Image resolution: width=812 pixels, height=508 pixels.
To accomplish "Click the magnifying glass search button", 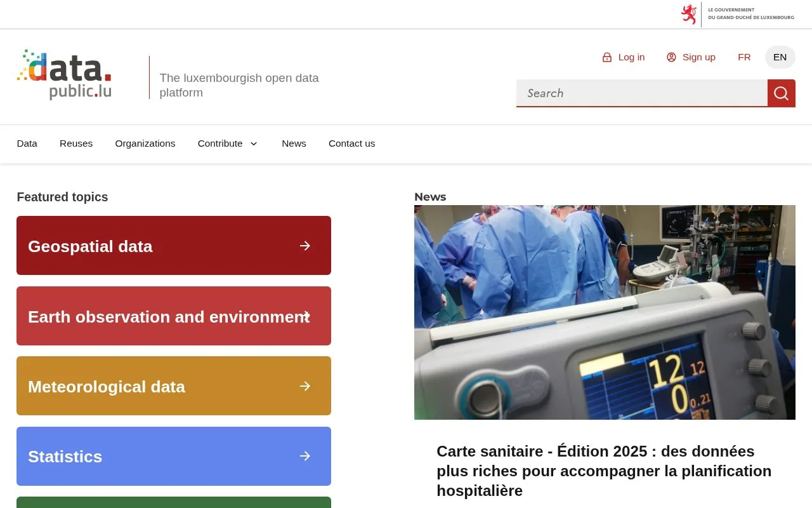I will [x=782, y=93].
